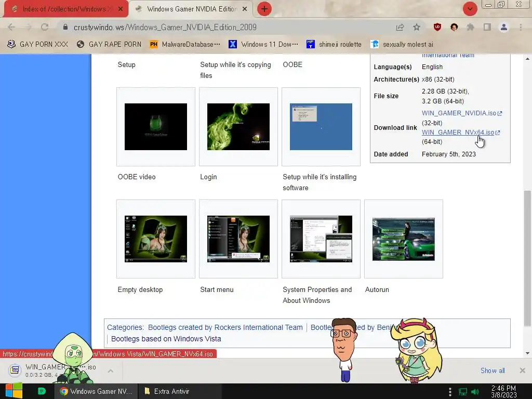
Task: Click the Star Butterfly shimeji character
Action: pos(416,350)
